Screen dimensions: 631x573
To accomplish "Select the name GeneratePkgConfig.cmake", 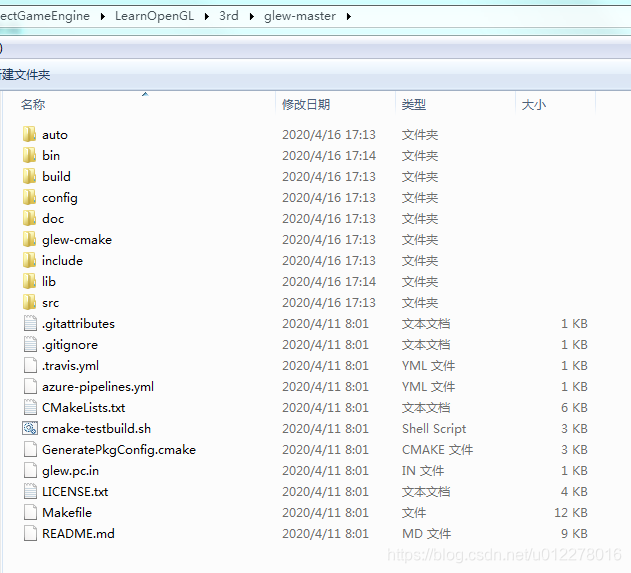I will (119, 450).
